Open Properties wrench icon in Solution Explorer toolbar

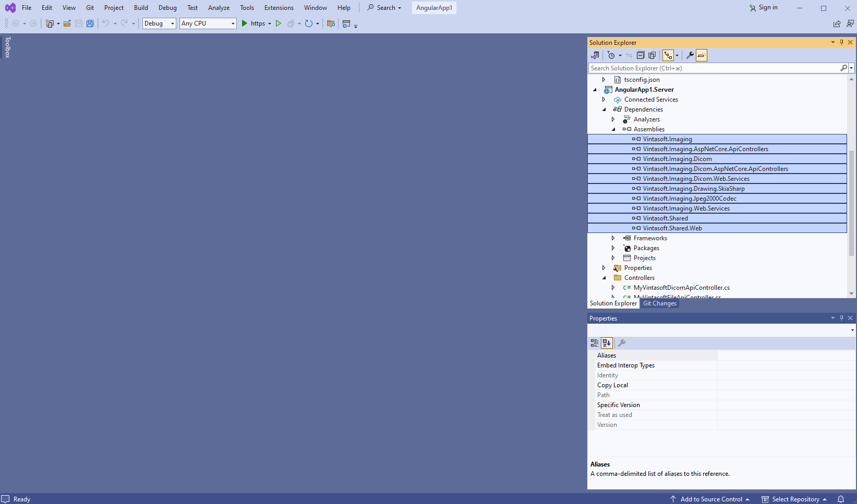point(690,55)
